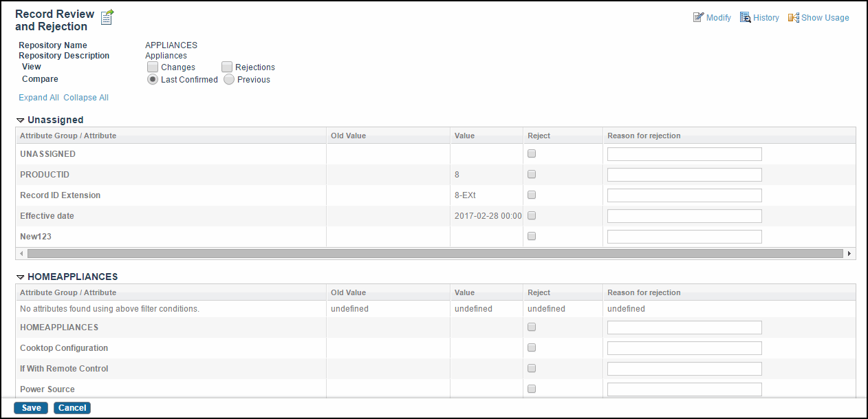Click the rejection reason field for PRODUCTID
Image resolution: width=868 pixels, height=419 pixels.
684,175
